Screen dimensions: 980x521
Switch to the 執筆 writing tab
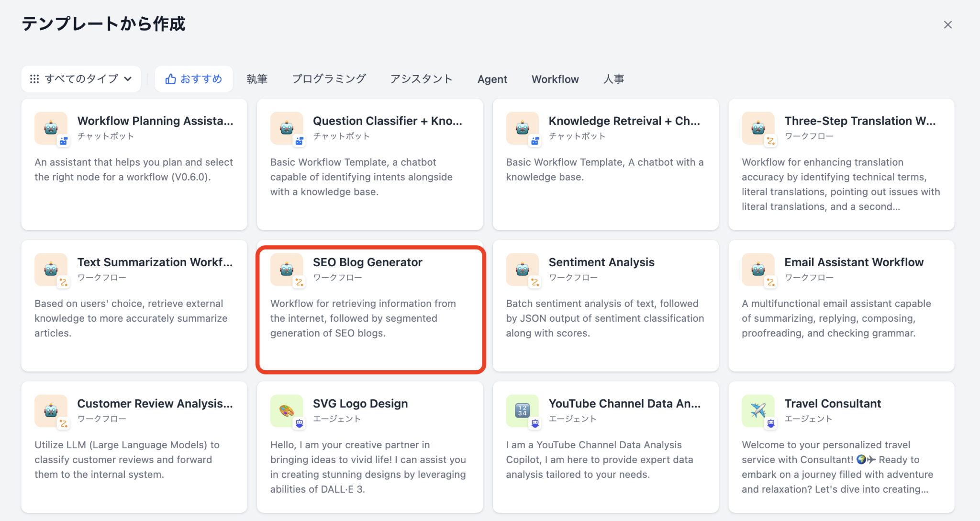tap(257, 79)
